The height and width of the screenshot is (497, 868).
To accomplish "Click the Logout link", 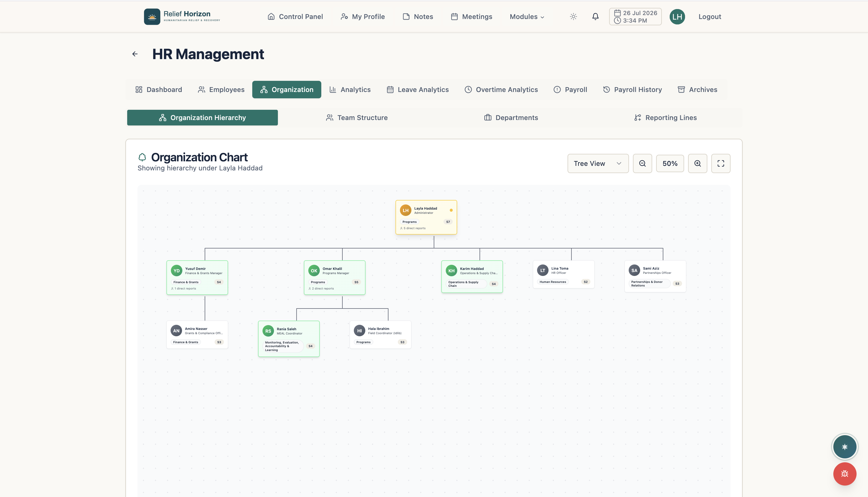I will pyautogui.click(x=709, y=17).
